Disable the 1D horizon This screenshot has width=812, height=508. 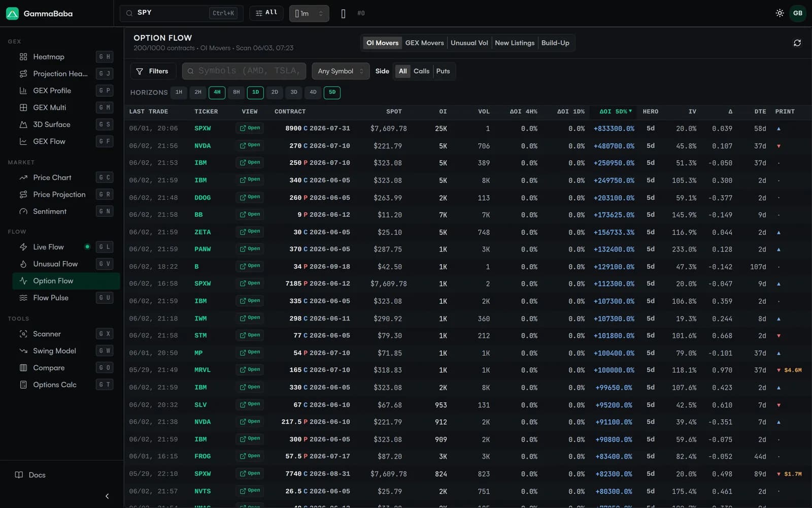(256, 92)
